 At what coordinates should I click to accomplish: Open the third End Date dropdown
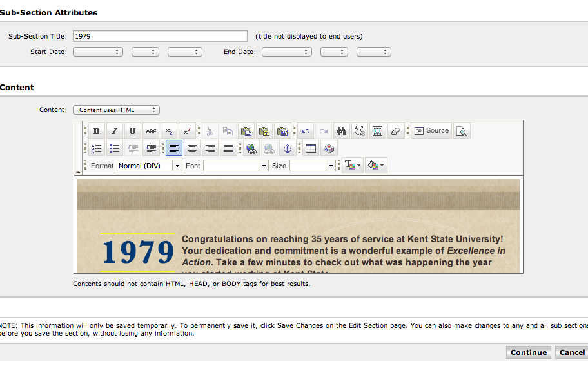(374, 52)
